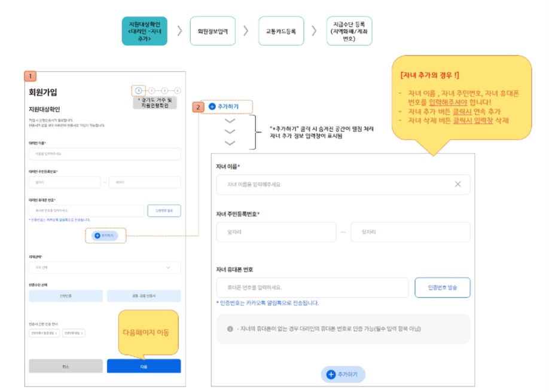Click the 다음 button to proceed

pos(144,366)
